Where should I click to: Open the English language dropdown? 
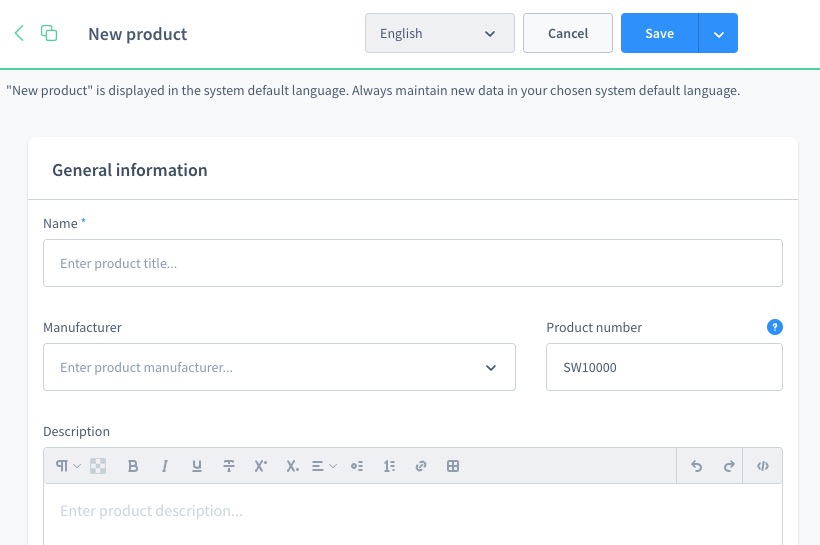[x=440, y=33]
